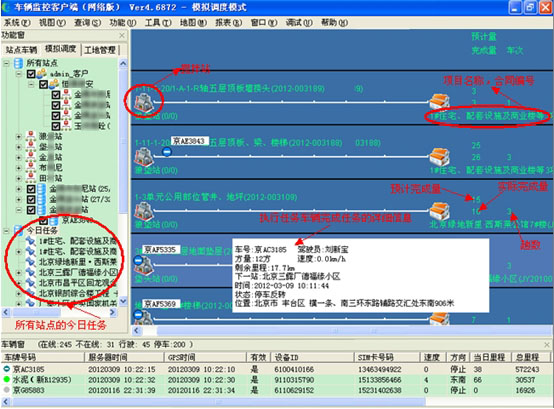Click the vehicle marker under 京AF5369
The width and height of the screenshot is (554, 409).
point(138,314)
